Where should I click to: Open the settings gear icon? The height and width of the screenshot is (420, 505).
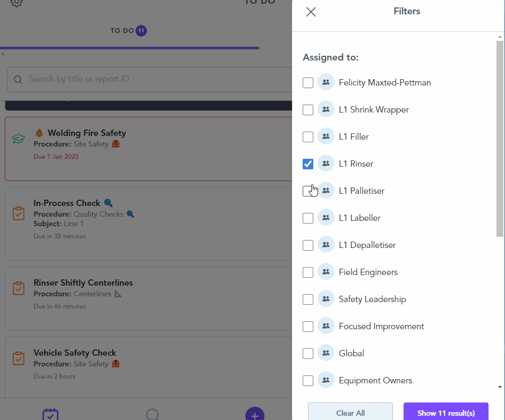tap(17, 3)
